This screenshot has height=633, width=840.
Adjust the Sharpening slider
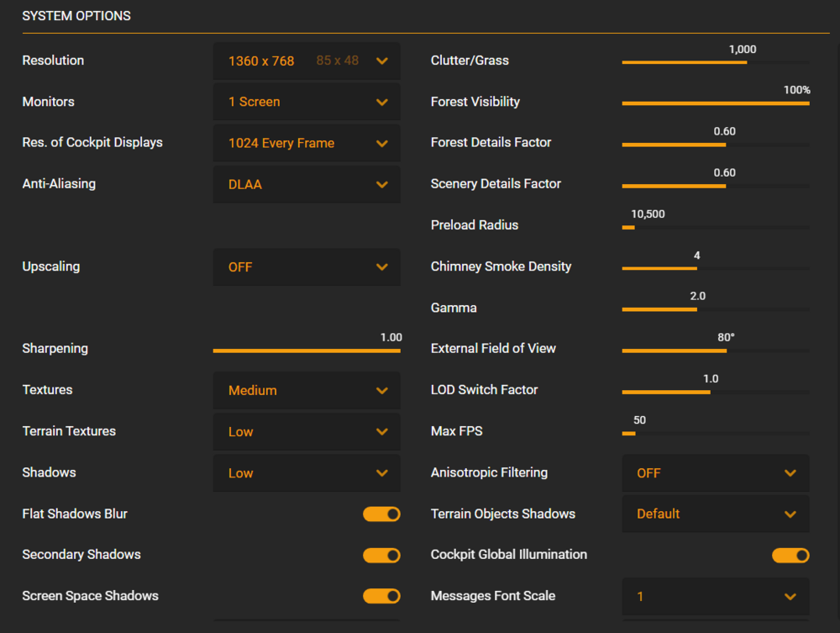click(307, 351)
